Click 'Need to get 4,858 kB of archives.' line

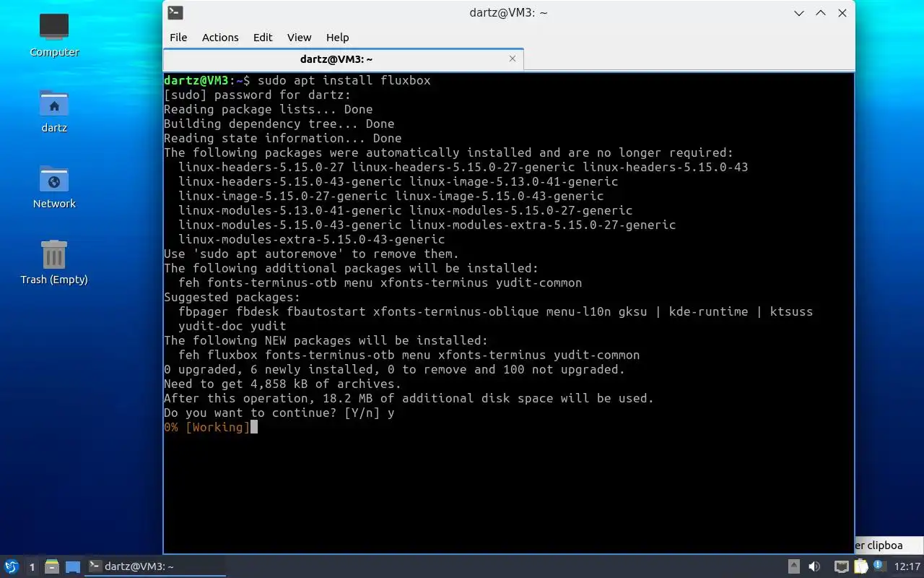[x=282, y=384]
